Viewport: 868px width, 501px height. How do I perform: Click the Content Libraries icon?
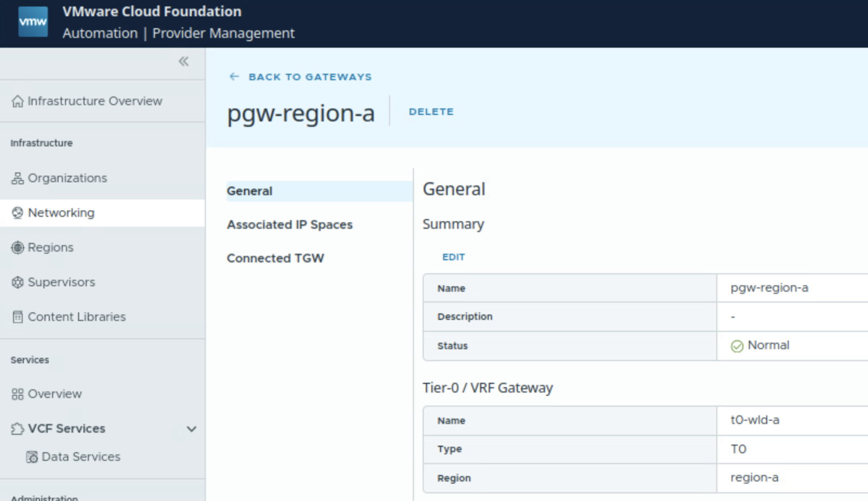(17, 317)
